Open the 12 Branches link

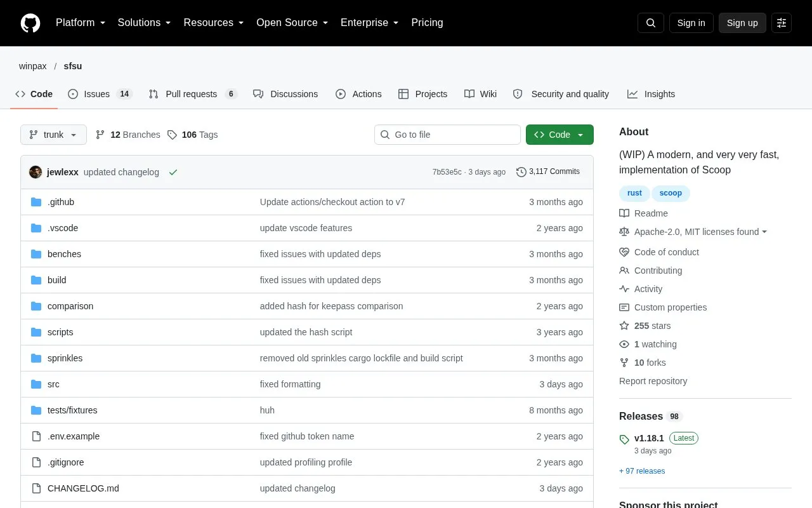tap(128, 135)
